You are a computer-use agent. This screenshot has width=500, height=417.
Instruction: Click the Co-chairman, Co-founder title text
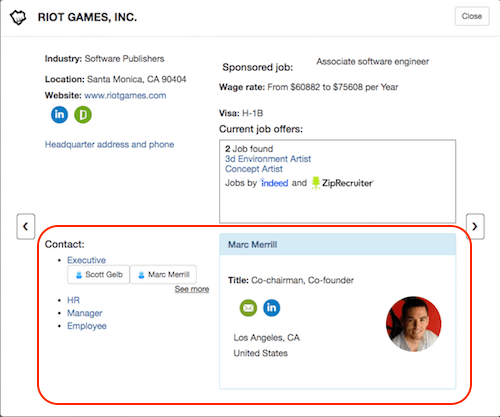[302, 280]
